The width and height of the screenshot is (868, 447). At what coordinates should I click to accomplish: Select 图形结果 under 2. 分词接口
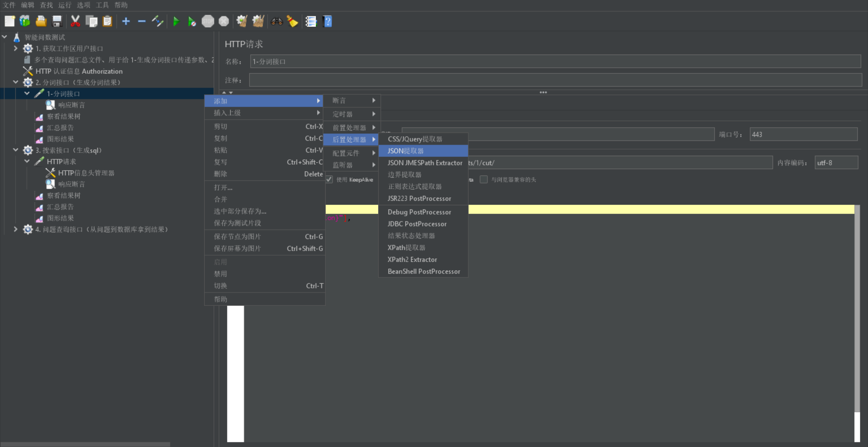click(60, 139)
